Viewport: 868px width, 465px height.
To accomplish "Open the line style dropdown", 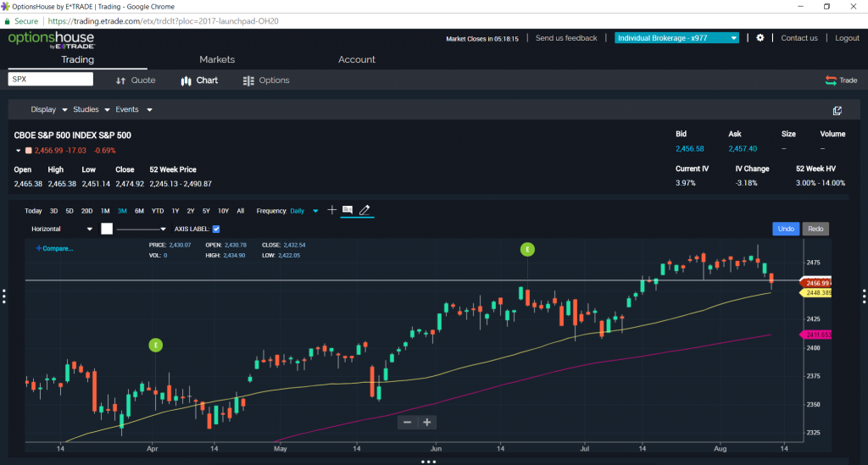I will (x=142, y=229).
